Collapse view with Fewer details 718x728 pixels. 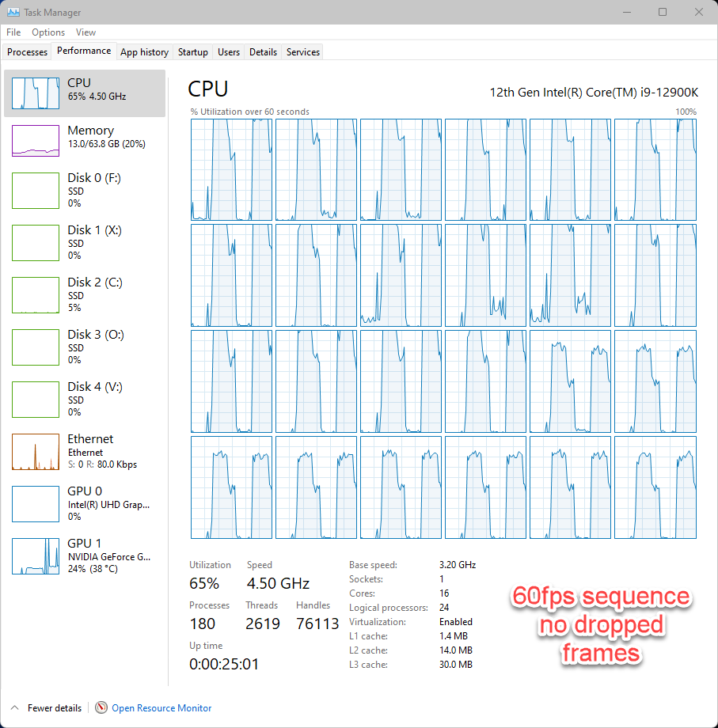click(x=45, y=707)
